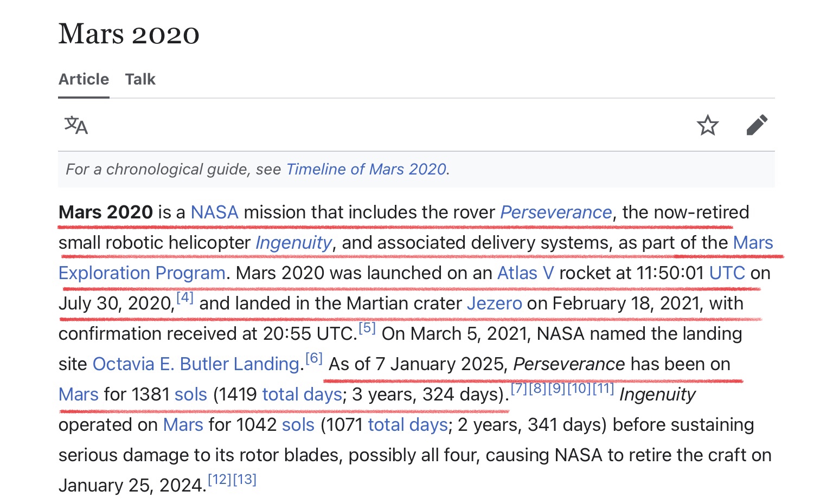833x504 pixels.
Task: Open the Timeline of Mars 2020 link
Action: coord(366,170)
